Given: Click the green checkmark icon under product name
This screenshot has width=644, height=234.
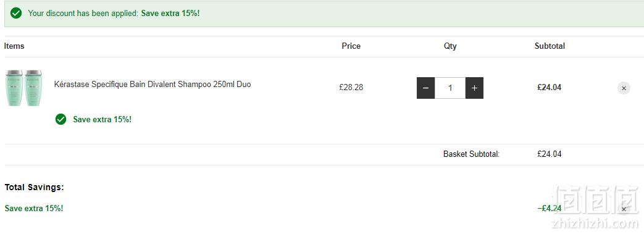Looking at the screenshot, I should click(x=61, y=119).
